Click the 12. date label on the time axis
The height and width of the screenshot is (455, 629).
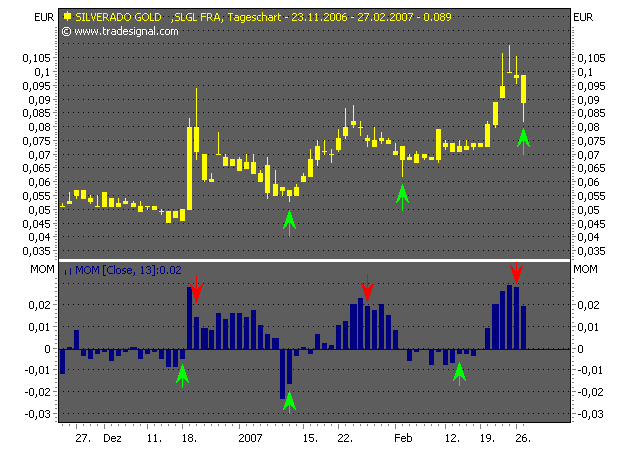pos(452,438)
